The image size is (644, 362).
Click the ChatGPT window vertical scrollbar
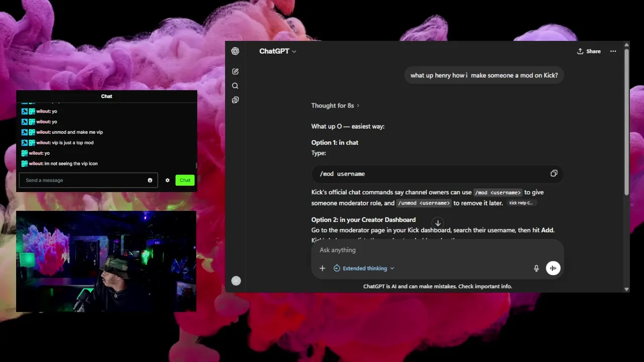click(x=626, y=122)
